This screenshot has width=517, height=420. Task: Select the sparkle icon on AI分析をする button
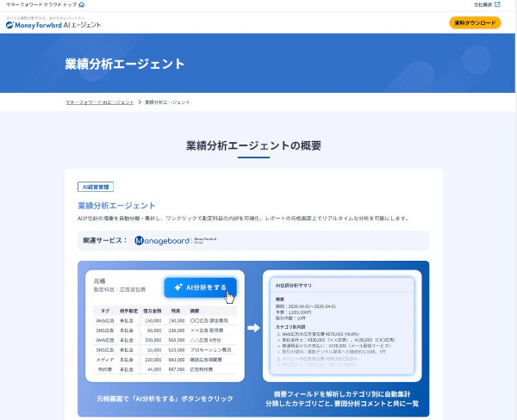178,287
